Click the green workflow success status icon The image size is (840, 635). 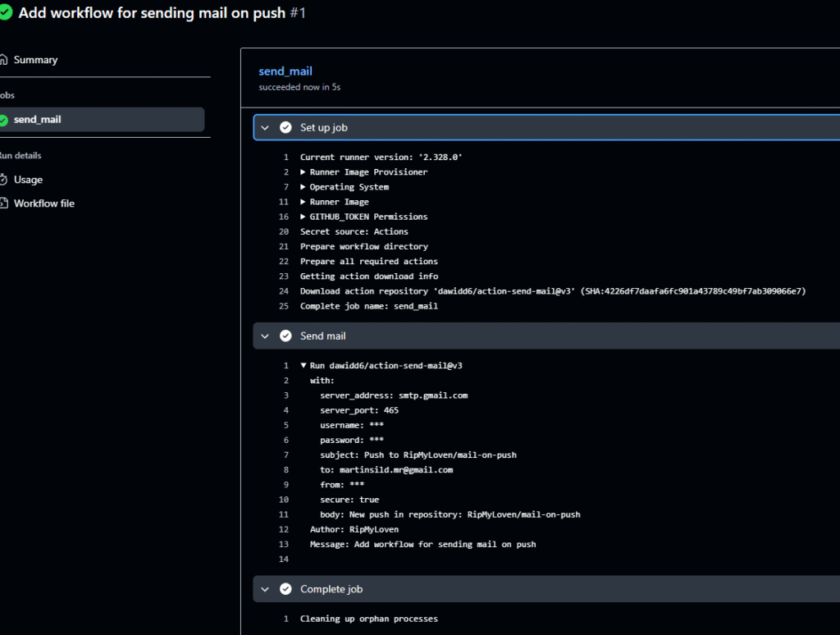pyautogui.click(x=5, y=14)
